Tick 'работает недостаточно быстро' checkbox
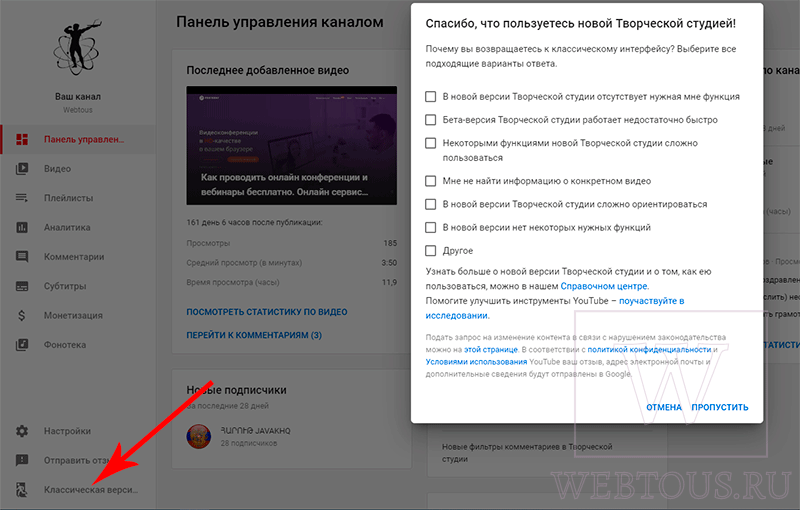Viewport: 800px width, 510px height. [x=431, y=120]
